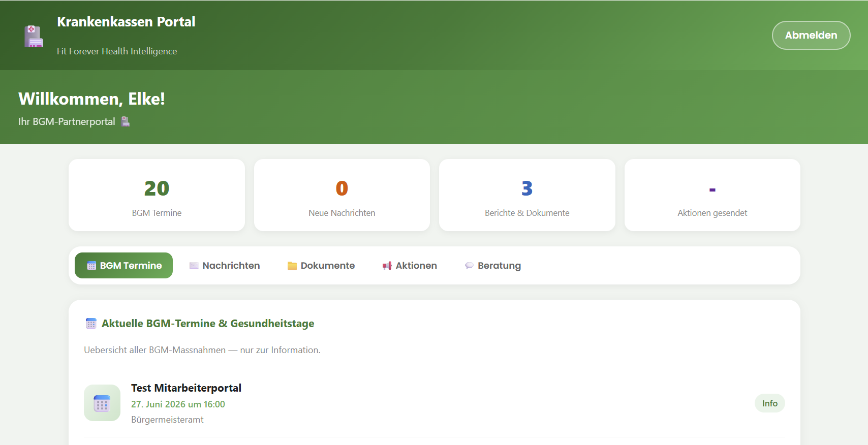
Task: Switch to the Nachrichten tab
Action: 225,266
